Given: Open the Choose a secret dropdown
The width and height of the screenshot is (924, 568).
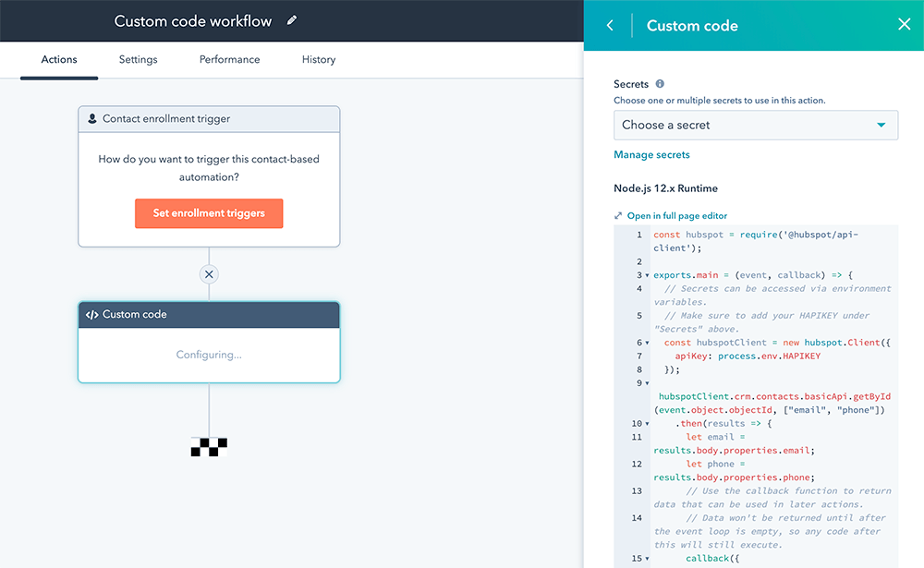Looking at the screenshot, I should [756, 125].
